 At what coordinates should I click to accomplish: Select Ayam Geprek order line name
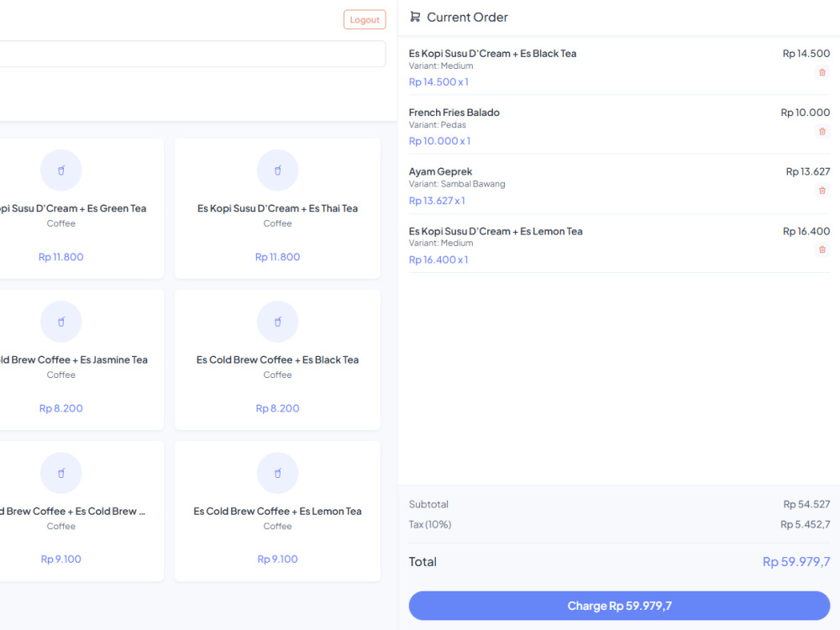coord(440,172)
